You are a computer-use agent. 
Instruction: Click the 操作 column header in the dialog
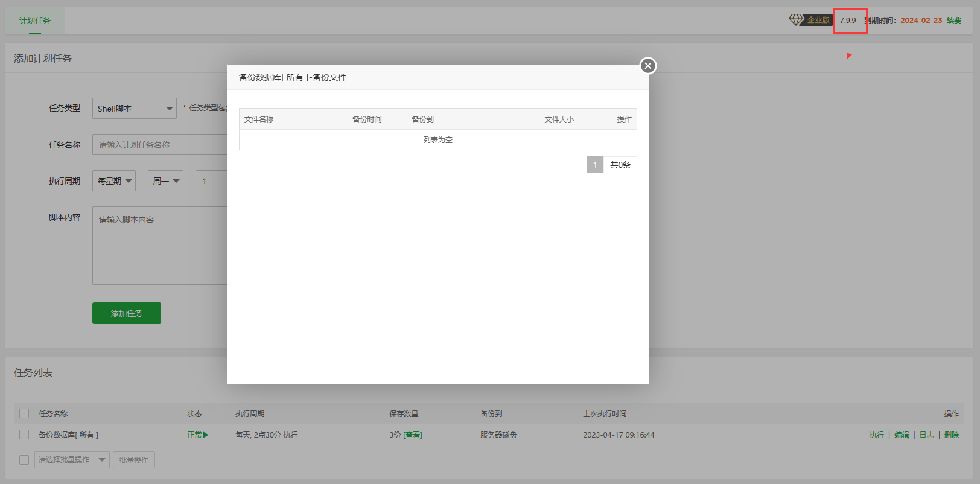(625, 119)
